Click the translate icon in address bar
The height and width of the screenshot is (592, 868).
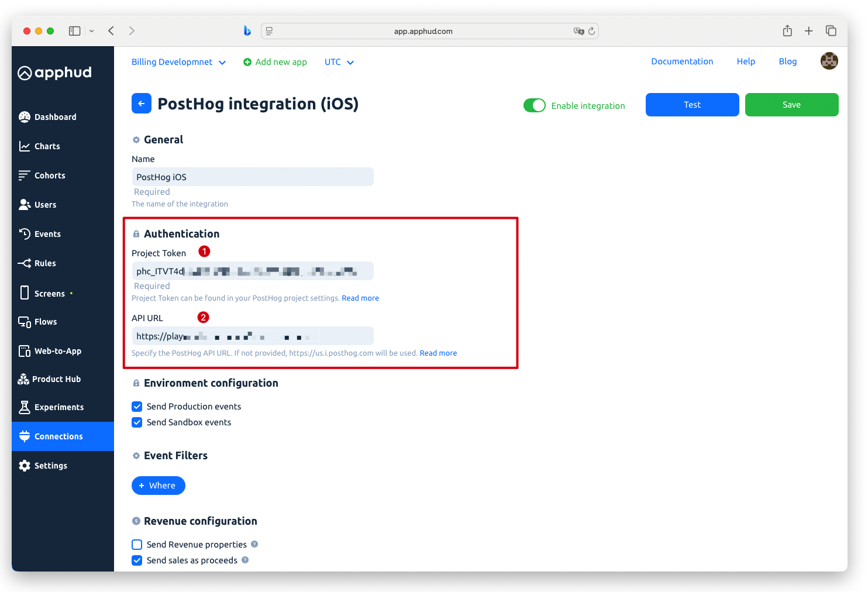(x=578, y=31)
